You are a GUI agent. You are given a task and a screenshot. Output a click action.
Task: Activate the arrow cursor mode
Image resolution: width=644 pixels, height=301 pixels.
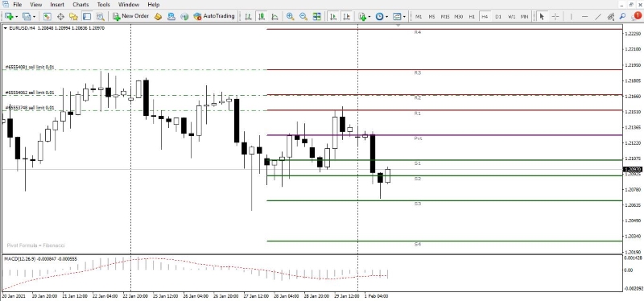542,16
